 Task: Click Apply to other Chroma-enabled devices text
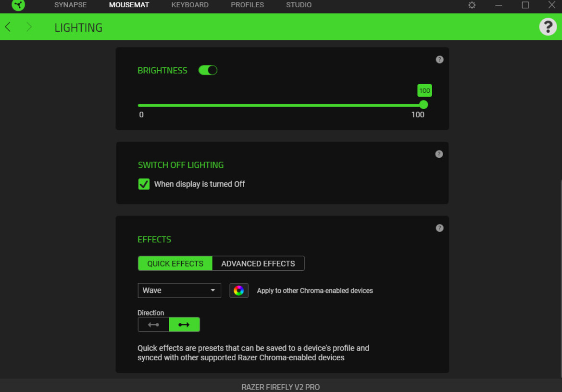pyautogui.click(x=315, y=291)
